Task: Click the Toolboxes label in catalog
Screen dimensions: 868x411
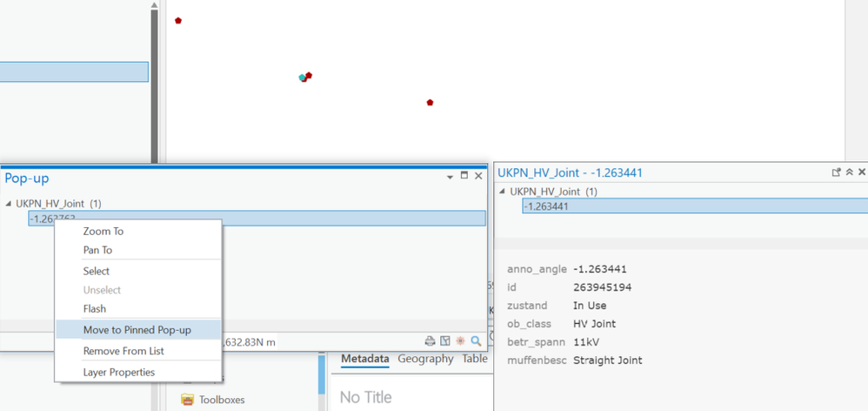Action: click(222, 400)
